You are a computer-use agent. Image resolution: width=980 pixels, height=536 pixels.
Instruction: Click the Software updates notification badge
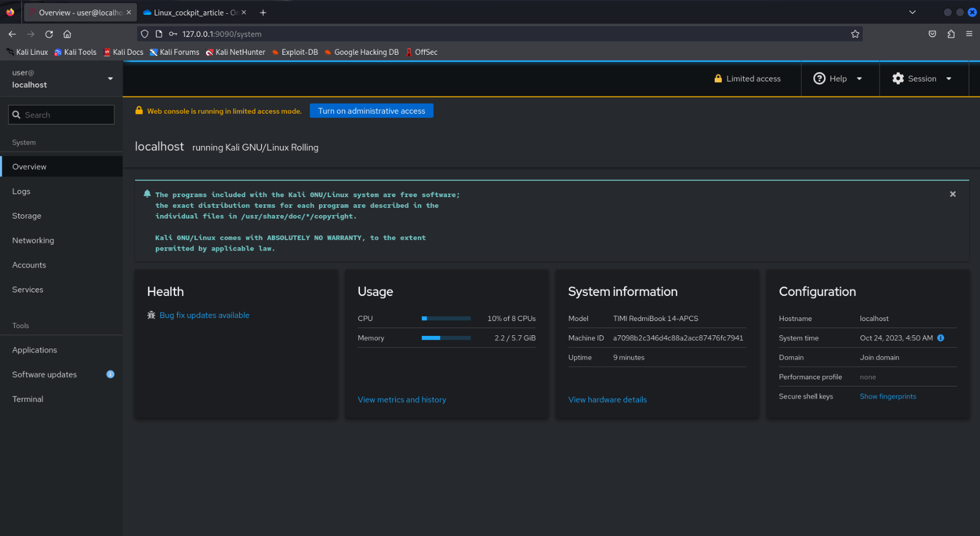110,374
